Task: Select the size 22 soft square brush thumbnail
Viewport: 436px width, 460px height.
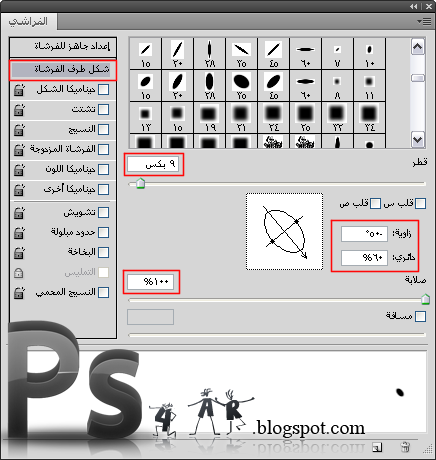Action: (x=337, y=117)
